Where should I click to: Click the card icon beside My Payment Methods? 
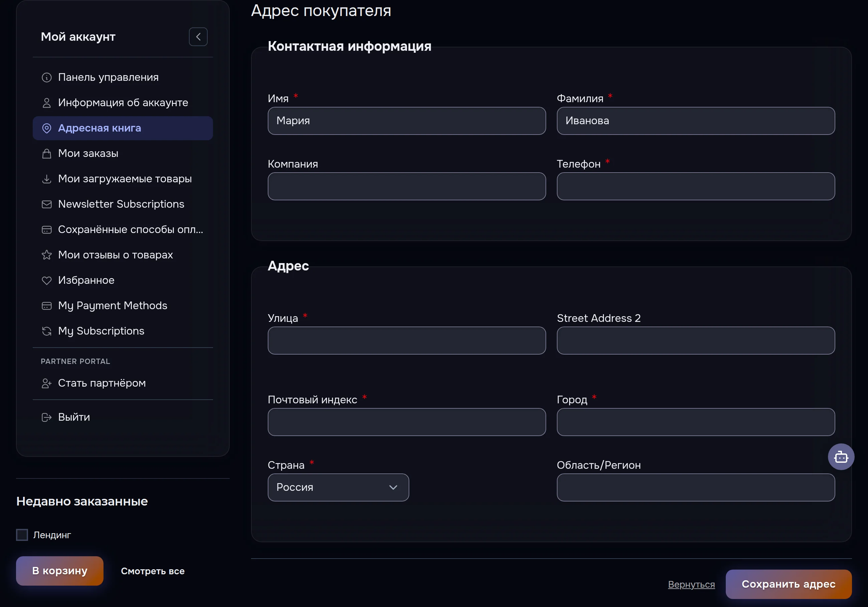pos(46,306)
